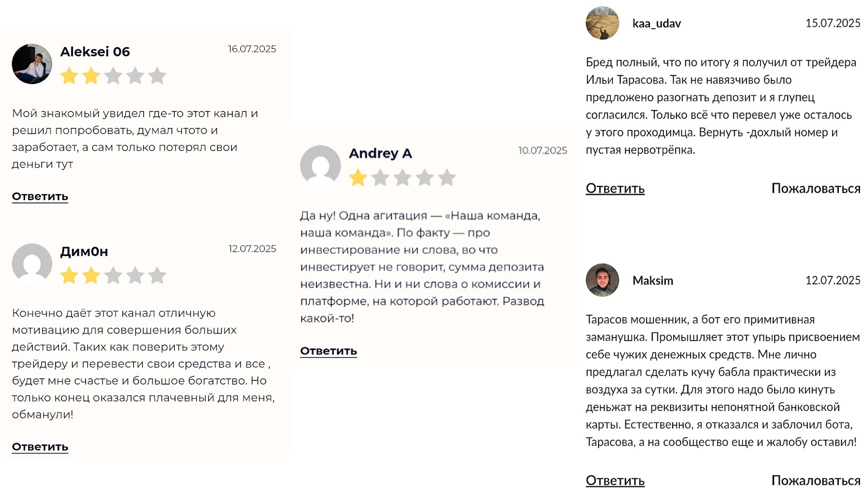Reply to kaa_udav's review

coord(615,189)
